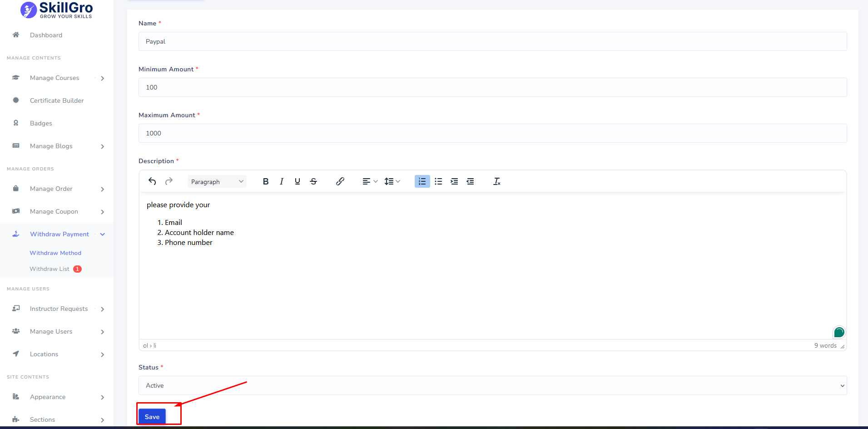The width and height of the screenshot is (868, 429).
Task: Open the Status dropdown showing Active
Action: click(x=492, y=385)
